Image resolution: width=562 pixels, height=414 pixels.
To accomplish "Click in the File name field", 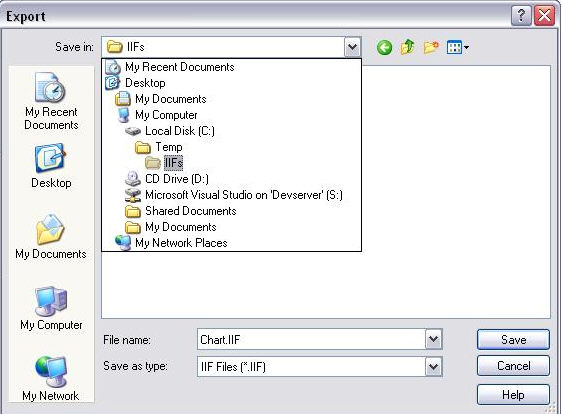I will point(311,339).
